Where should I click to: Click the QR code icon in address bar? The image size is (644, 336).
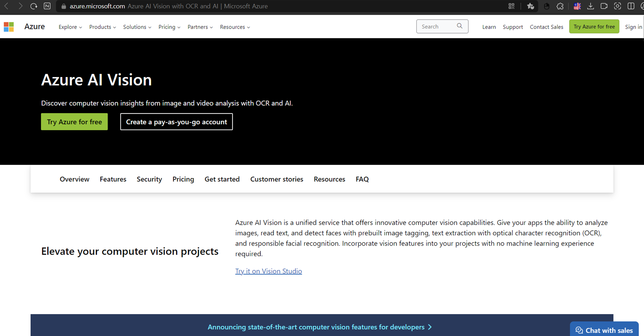tap(511, 6)
